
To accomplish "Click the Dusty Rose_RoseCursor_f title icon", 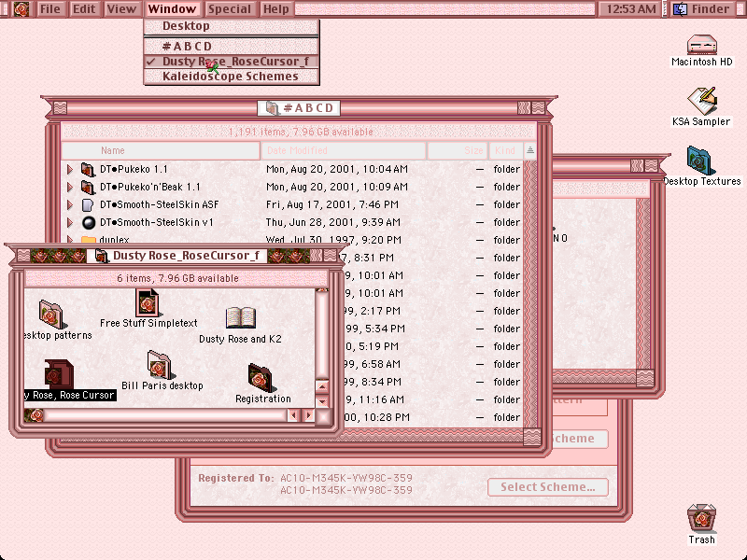I will coord(102,256).
